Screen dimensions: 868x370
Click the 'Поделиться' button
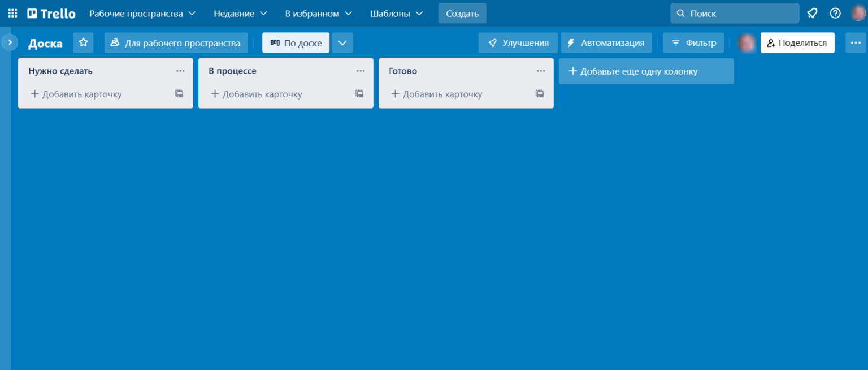coord(797,42)
